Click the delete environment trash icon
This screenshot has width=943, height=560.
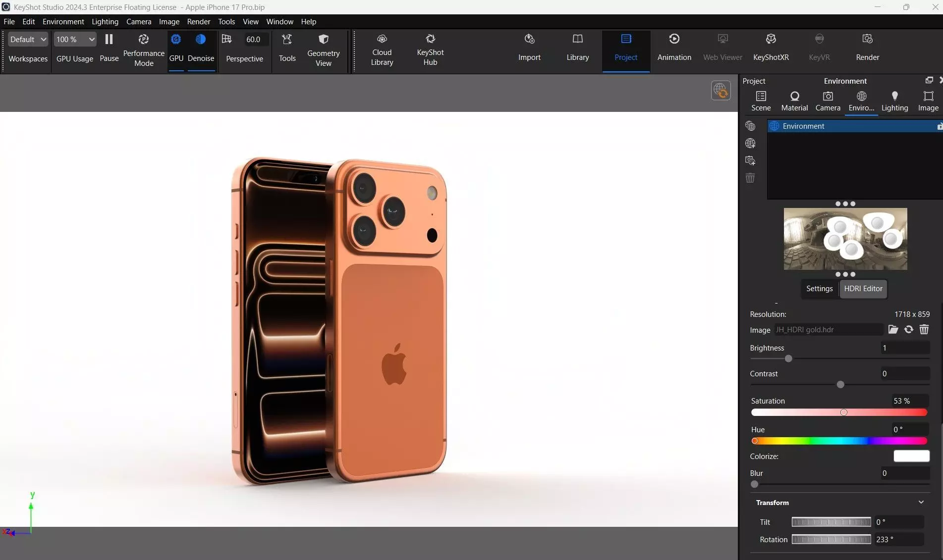tap(750, 178)
